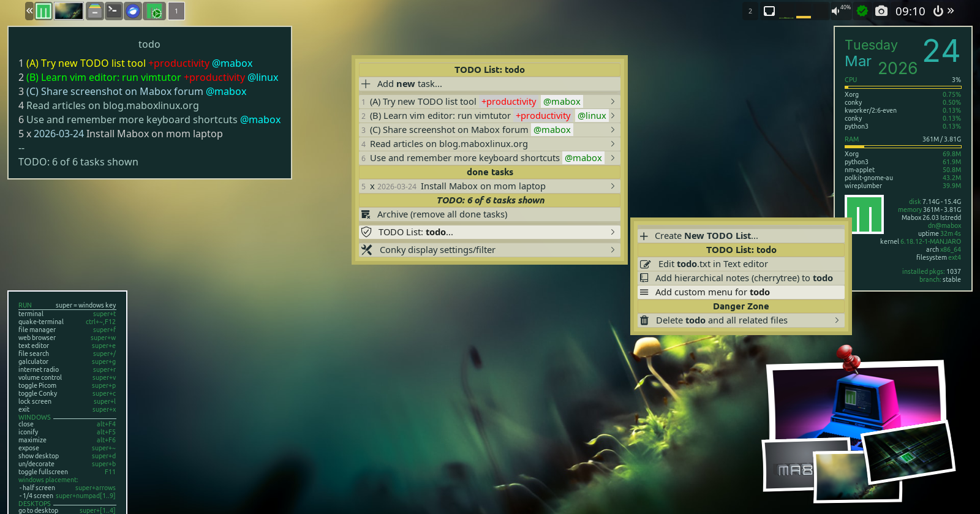Open the terminal launcher in the panel

click(113, 11)
